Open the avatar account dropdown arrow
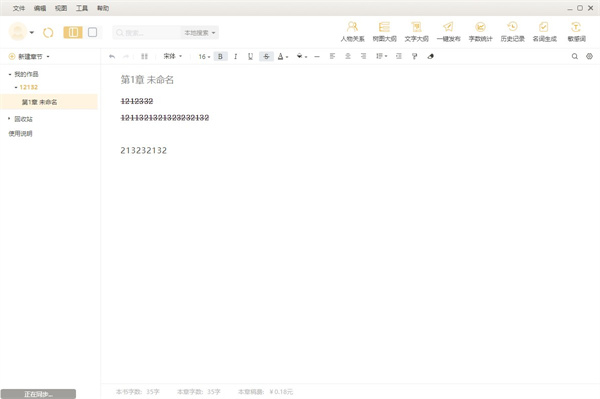This screenshot has width=600, height=399. pyautogui.click(x=32, y=33)
